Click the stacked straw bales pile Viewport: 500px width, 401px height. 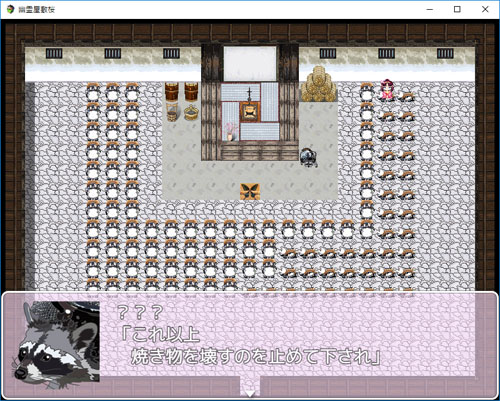coord(319,84)
